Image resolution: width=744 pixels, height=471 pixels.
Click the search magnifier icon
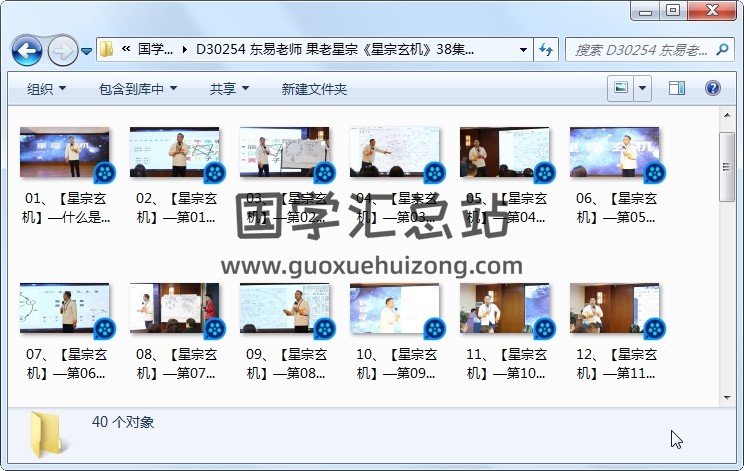point(722,49)
